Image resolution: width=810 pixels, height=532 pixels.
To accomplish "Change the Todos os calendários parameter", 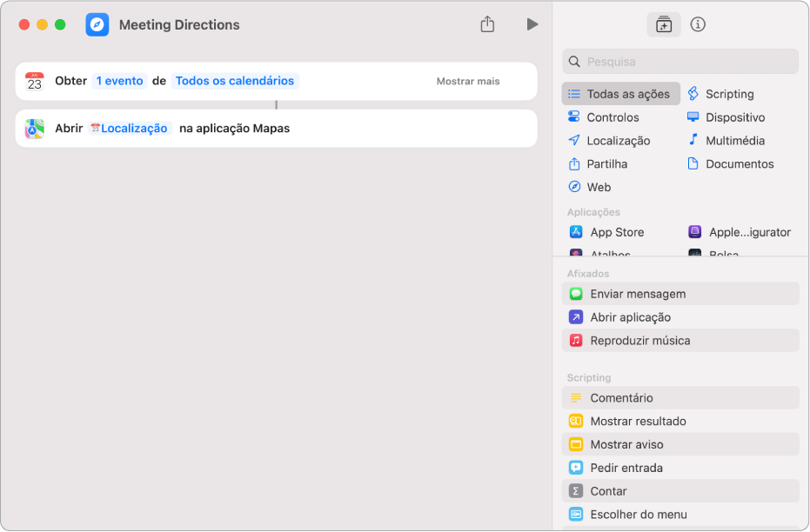I will (235, 81).
